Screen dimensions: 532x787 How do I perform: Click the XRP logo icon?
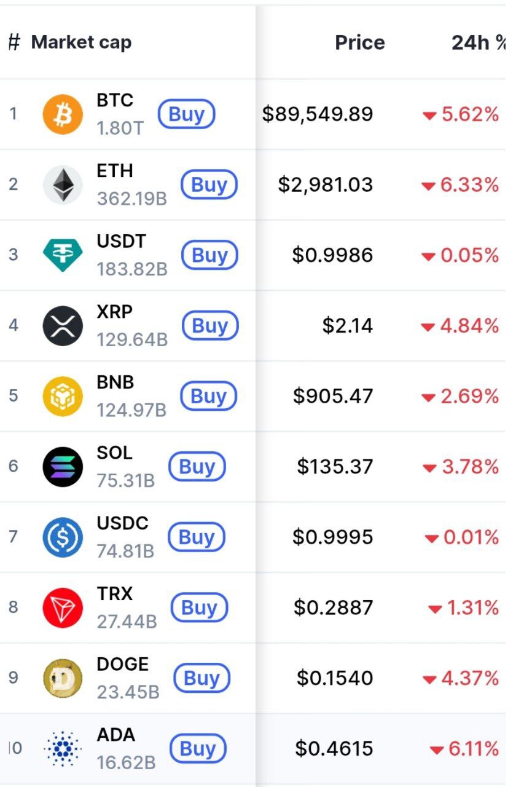(63, 326)
